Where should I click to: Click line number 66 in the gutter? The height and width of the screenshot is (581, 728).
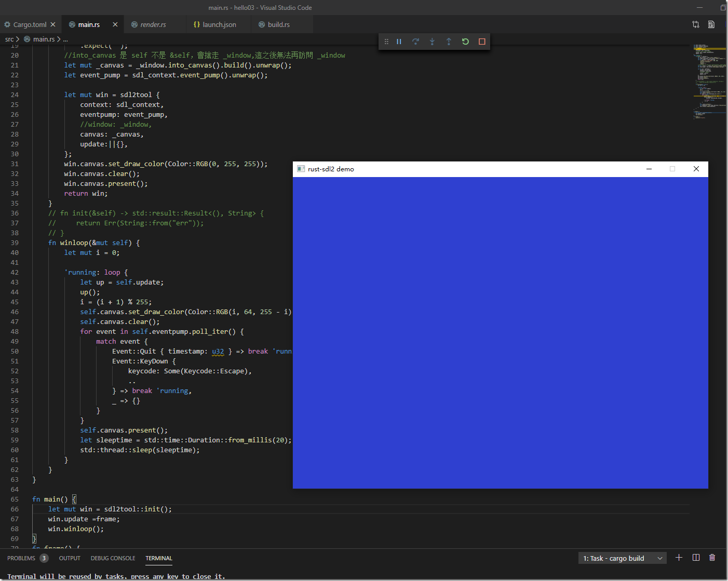(15, 509)
